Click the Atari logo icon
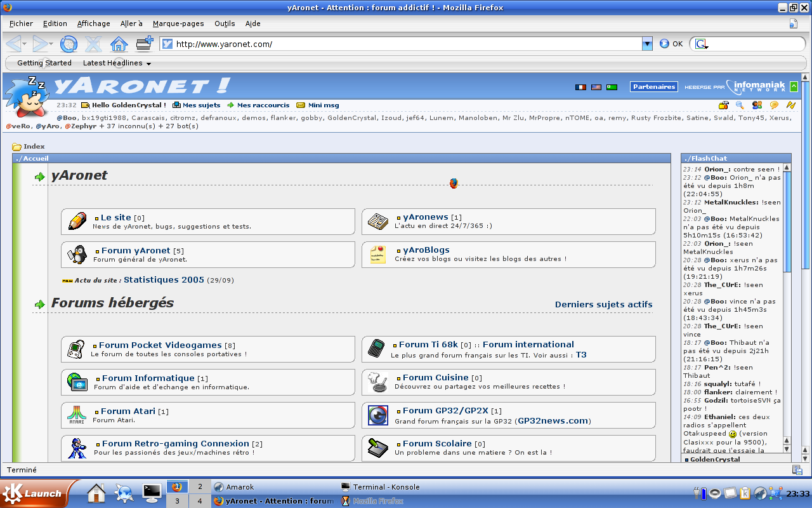This screenshot has height=508, width=812. 77,415
